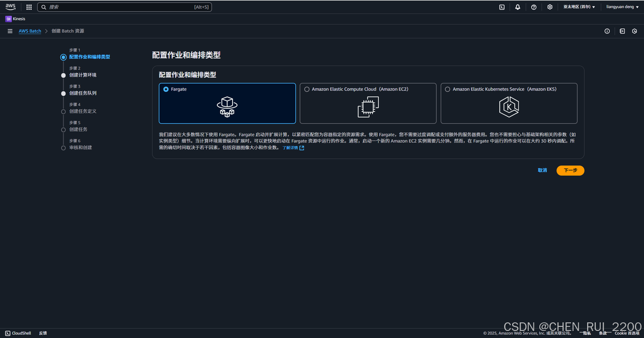Open the services grid menu icon

[29, 7]
